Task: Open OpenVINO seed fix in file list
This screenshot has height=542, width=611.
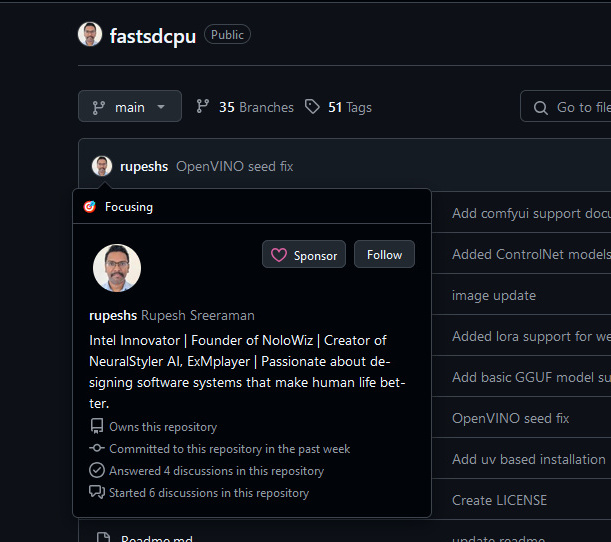Action: point(510,418)
